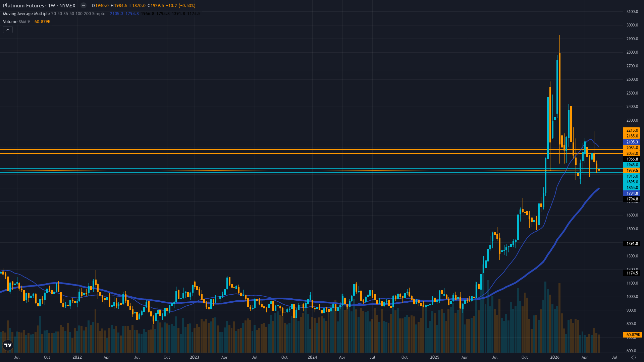Click the cyan 1915.0 price axis label
Image resolution: width=644 pixels, height=362 pixels.
(632, 176)
